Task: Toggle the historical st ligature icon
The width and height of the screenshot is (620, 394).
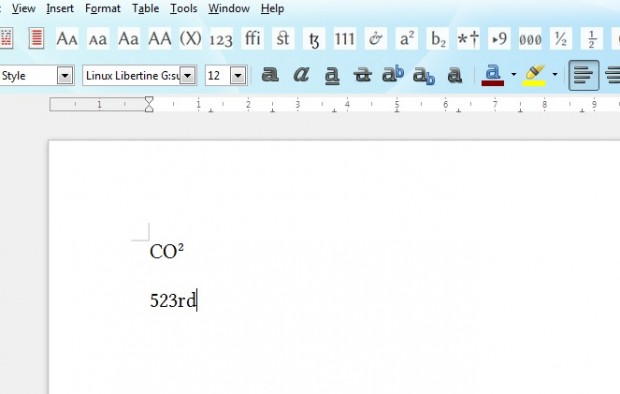Action: (x=283, y=39)
